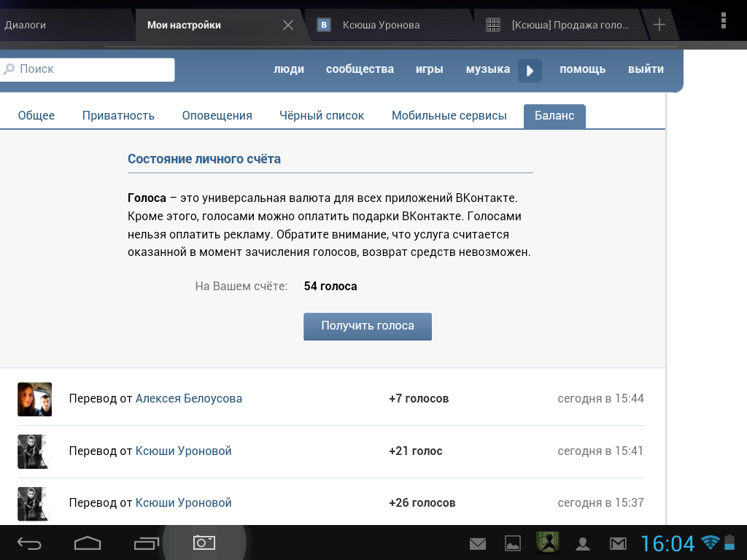Log out via выйти
Viewport: 747px width, 560px height.
[x=646, y=69]
